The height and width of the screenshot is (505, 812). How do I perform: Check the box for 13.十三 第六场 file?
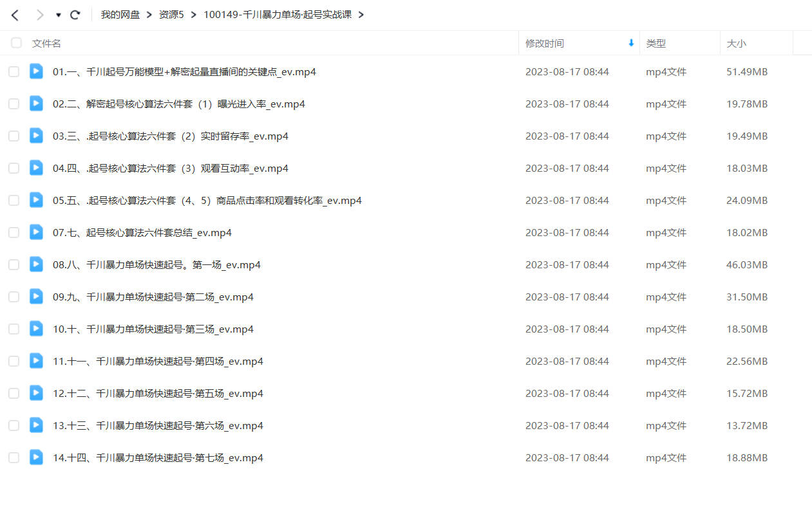14,425
